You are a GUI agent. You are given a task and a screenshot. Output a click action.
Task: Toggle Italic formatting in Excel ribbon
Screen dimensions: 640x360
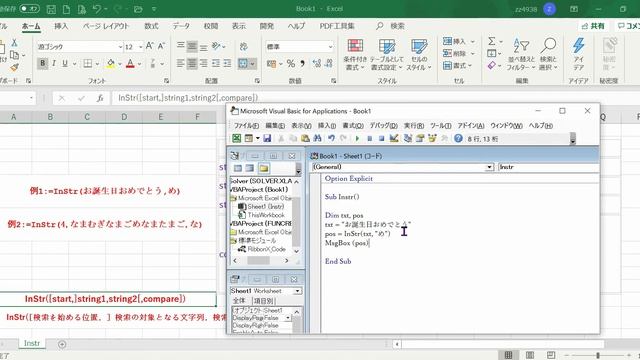click(x=53, y=63)
